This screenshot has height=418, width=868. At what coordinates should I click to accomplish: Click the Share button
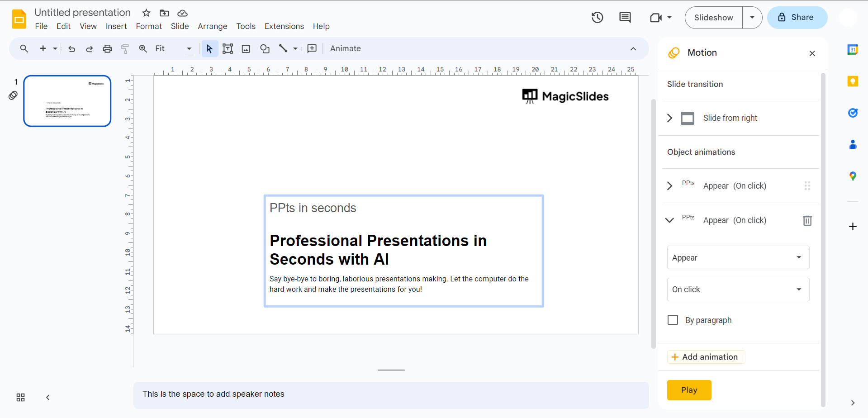[797, 18]
